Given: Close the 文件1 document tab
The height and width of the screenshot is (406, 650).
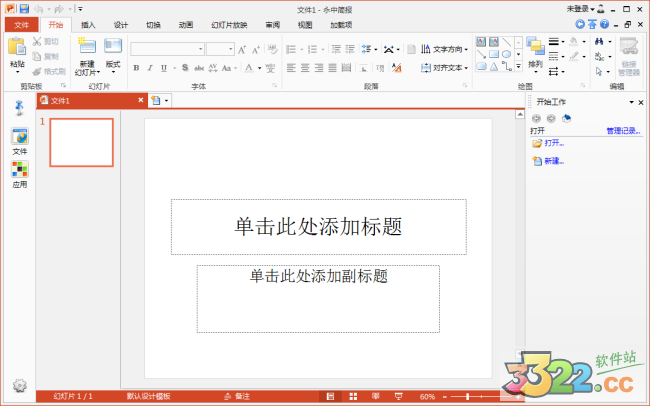Looking at the screenshot, I should 141,100.
